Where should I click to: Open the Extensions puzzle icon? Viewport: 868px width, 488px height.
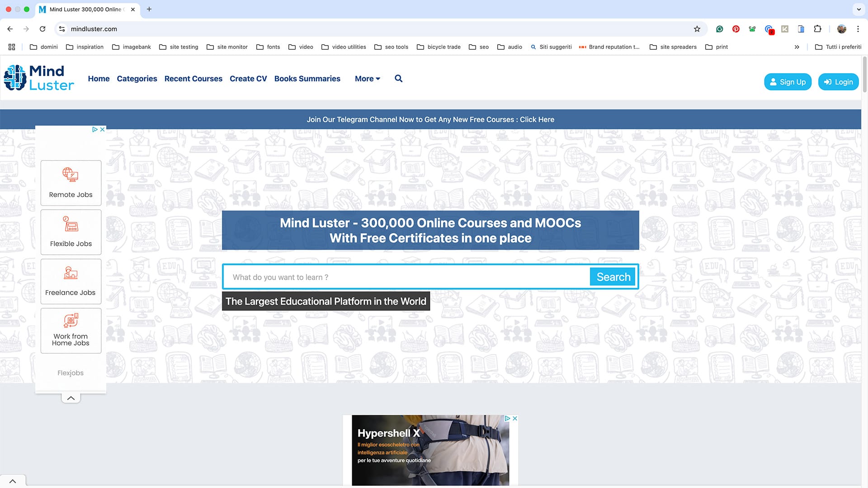click(x=817, y=29)
